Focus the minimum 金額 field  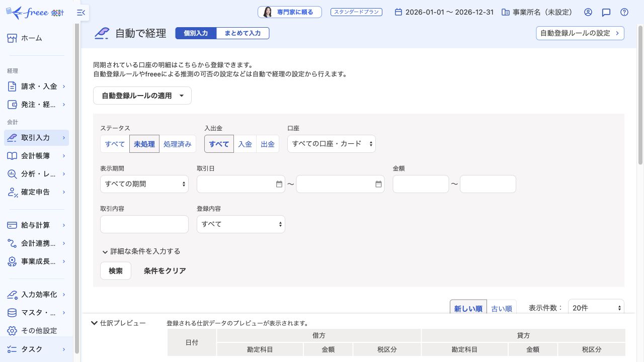tap(421, 184)
